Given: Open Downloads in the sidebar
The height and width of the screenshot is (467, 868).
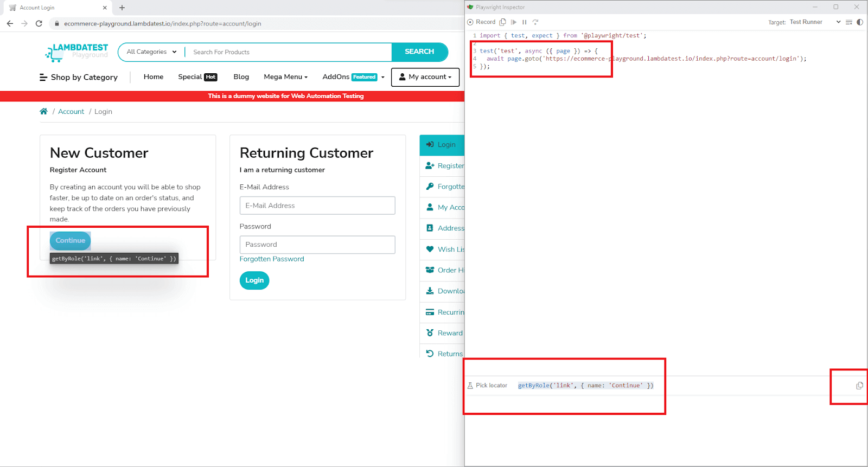Looking at the screenshot, I should click(x=442, y=291).
